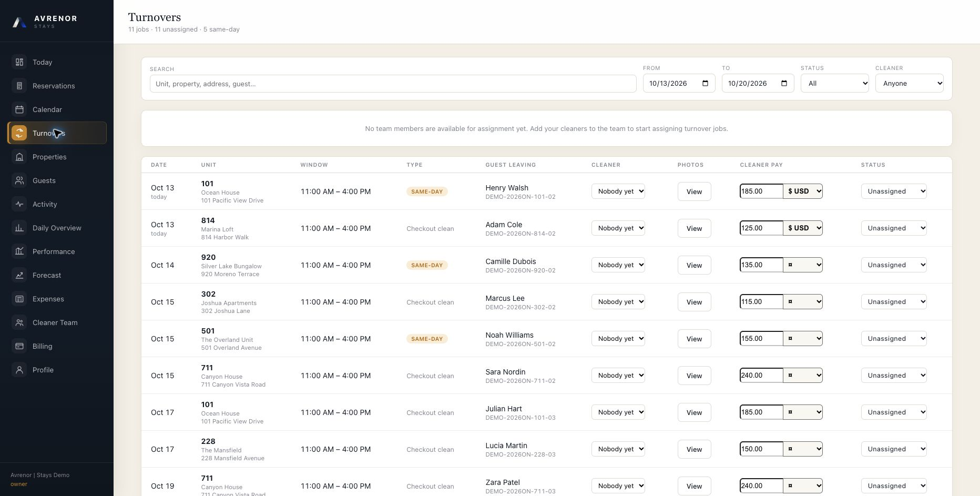Open currency dropdown for Noah Williams row
980x496 pixels.
803,339
